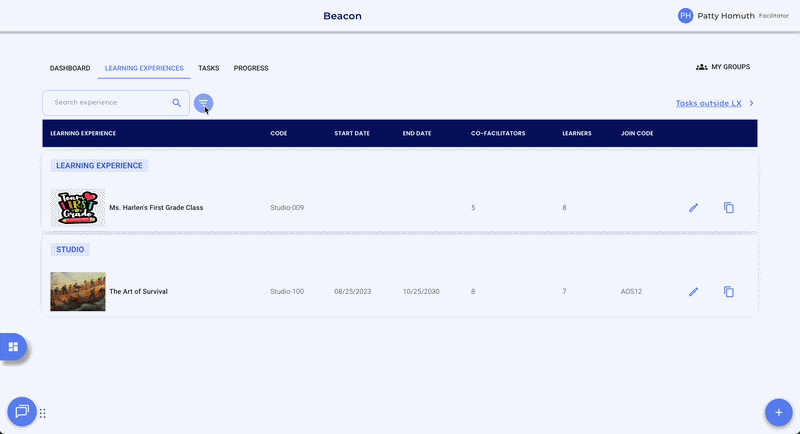Copy The Art of Survival experience

[x=729, y=292]
